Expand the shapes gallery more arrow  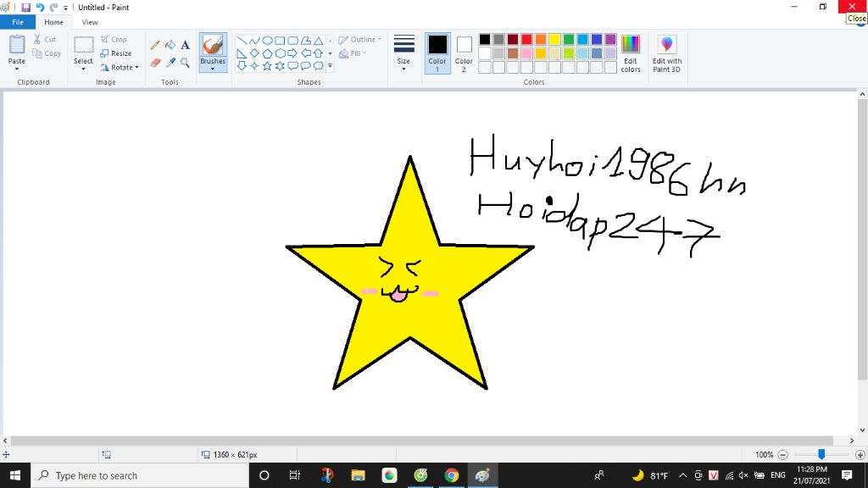pos(330,66)
